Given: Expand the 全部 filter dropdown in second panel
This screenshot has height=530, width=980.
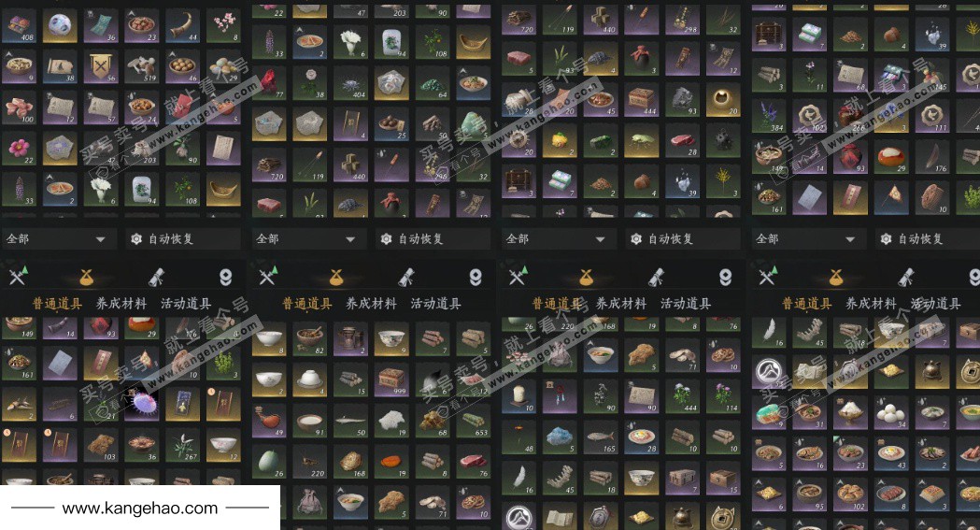Looking at the screenshot, I should [x=307, y=238].
